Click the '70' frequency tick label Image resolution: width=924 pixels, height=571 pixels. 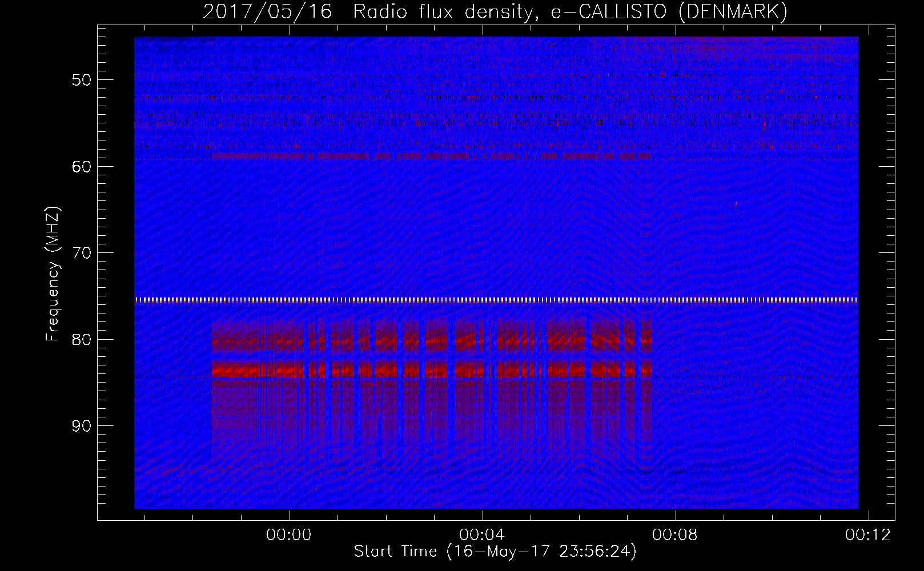coord(82,253)
